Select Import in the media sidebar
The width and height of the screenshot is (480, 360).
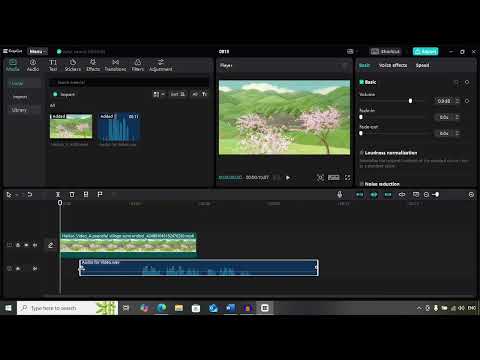[20, 97]
